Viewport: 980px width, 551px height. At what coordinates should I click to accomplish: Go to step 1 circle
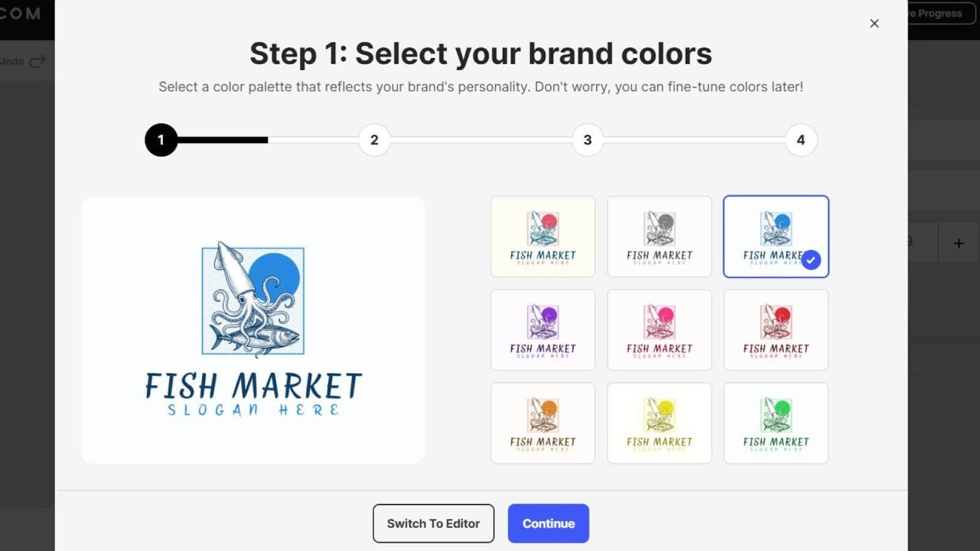tap(161, 140)
